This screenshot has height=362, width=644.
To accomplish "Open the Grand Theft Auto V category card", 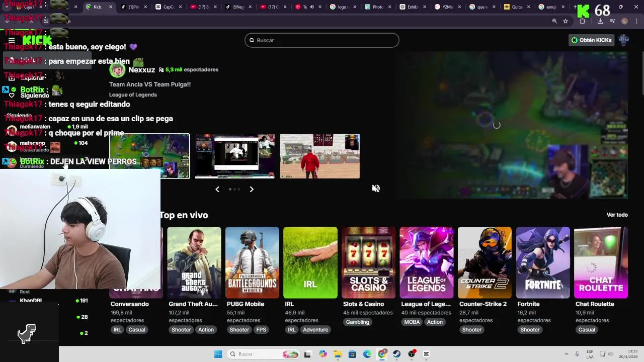I will pyautogui.click(x=194, y=262).
